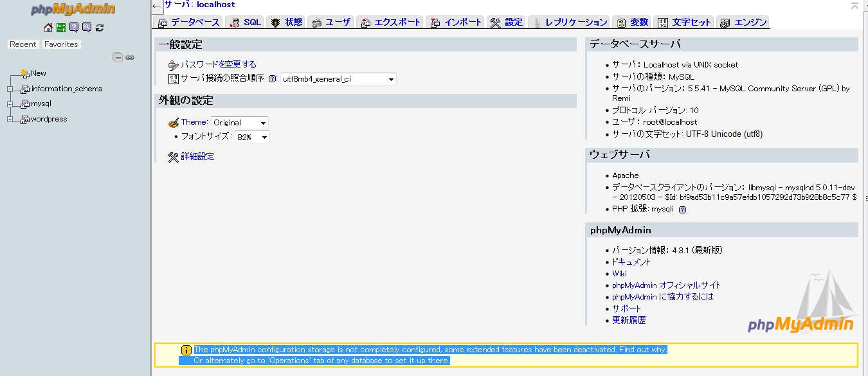This screenshot has height=376, width=868.
Task: Collapse top menu with upper-right chevron
Action: click(x=854, y=5)
